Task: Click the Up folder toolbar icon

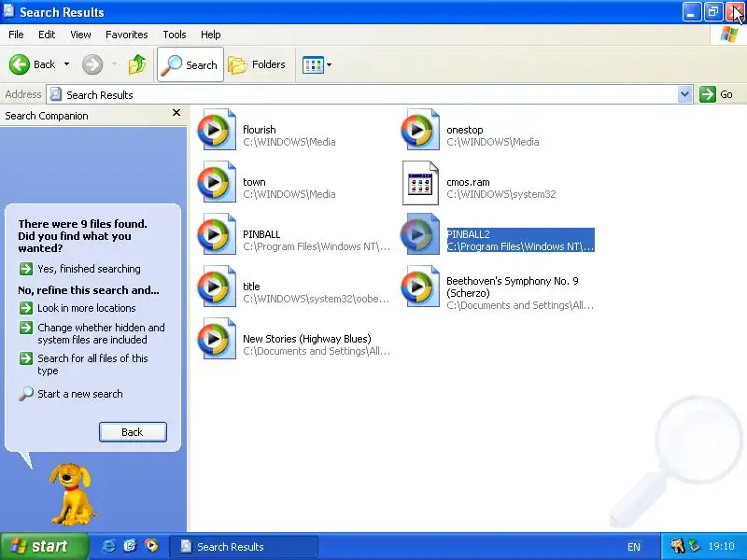Action: click(x=136, y=64)
